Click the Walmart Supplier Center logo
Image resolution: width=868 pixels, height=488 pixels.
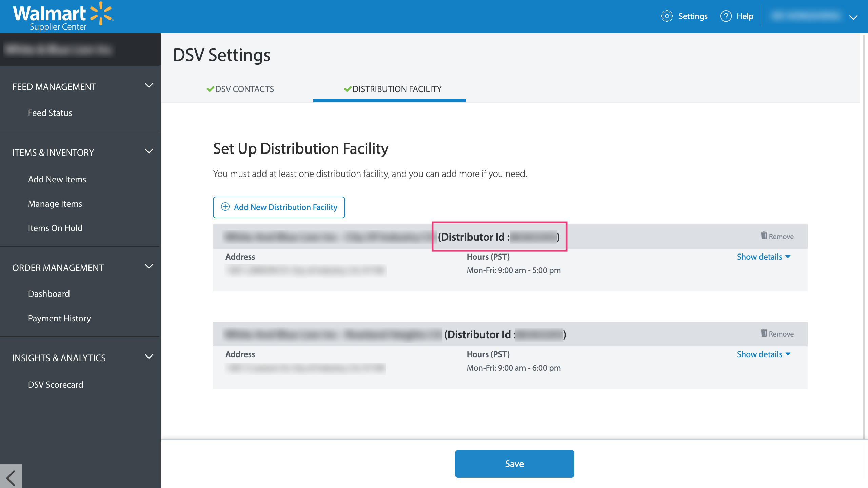tap(63, 16)
